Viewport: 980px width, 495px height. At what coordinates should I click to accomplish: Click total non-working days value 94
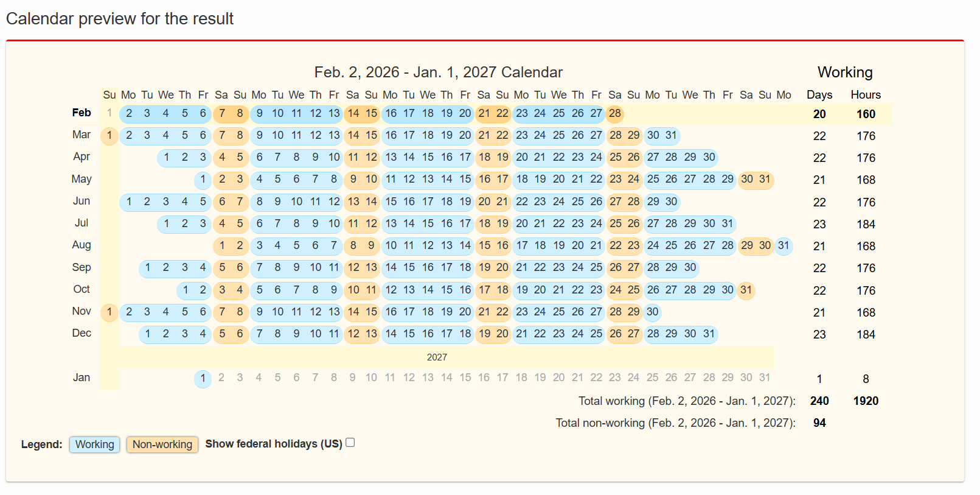click(819, 423)
